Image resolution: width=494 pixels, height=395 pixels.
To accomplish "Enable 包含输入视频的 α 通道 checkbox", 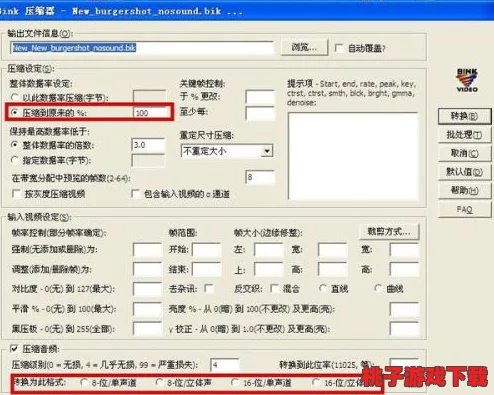I will pos(135,194).
